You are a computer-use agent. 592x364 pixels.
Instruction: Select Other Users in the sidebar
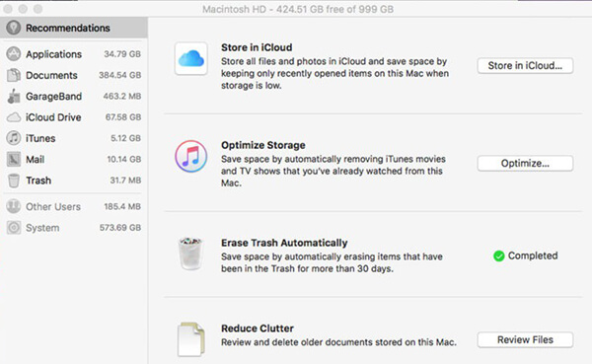pyautogui.click(x=74, y=206)
